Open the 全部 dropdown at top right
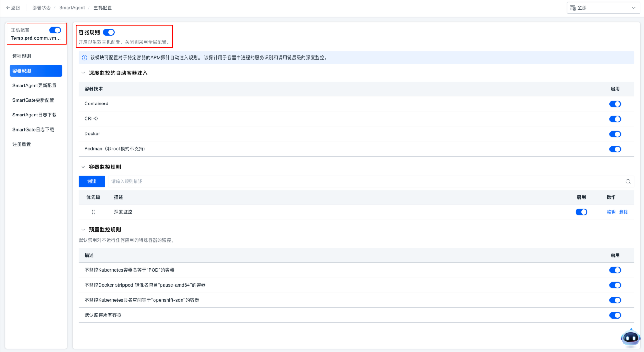This screenshot has height=352, width=644. 603,8
